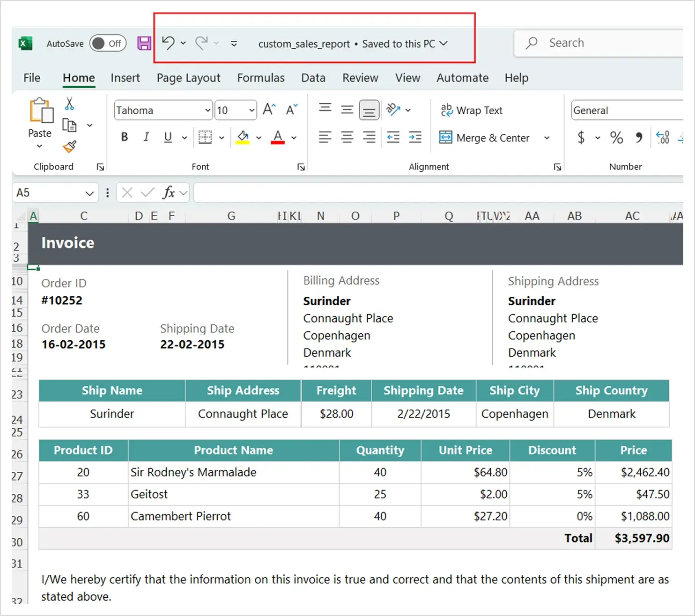Screen dimensions: 695x616
Task: Click the Merge & Center button
Action: (x=485, y=138)
